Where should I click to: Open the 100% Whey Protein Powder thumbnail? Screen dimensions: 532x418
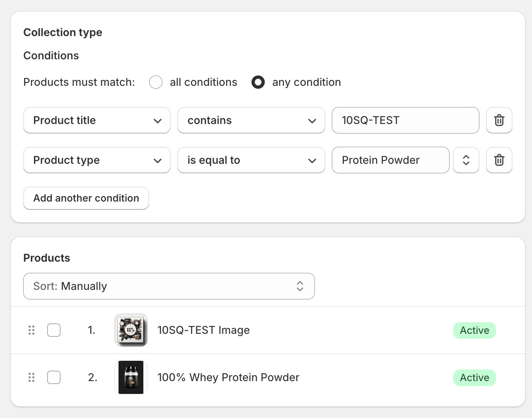pos(131,377)
